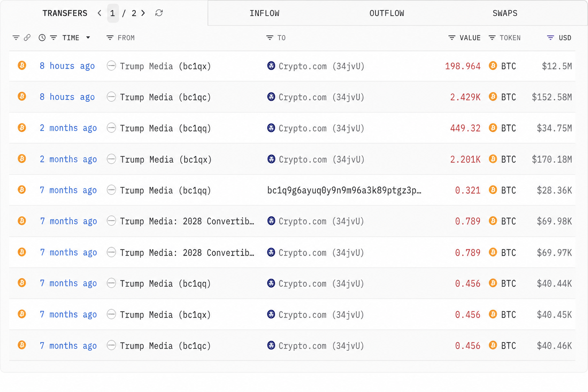Click the BTC token label in the $34.75M row
Viewport: 588px width, 392px height.
coord(508,128)
